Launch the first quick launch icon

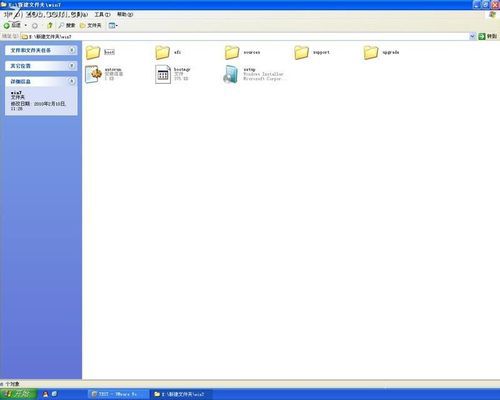(x=46, y=394)
